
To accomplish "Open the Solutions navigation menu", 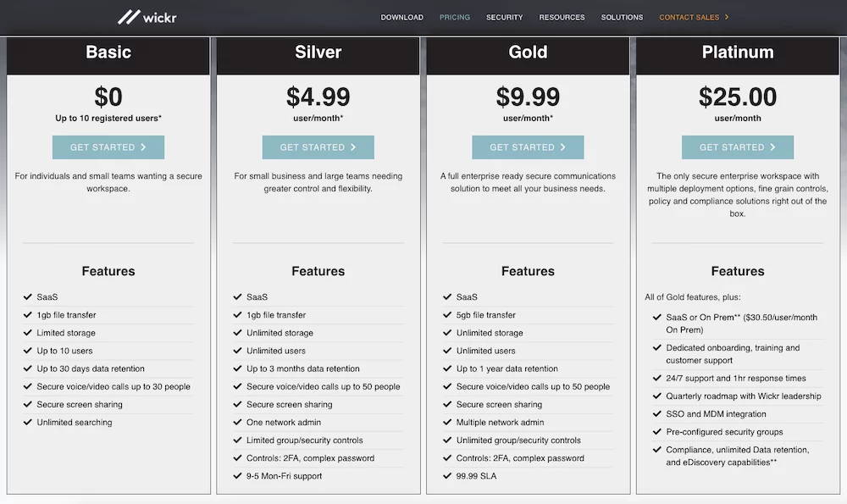I will click(x=622, y=17).
